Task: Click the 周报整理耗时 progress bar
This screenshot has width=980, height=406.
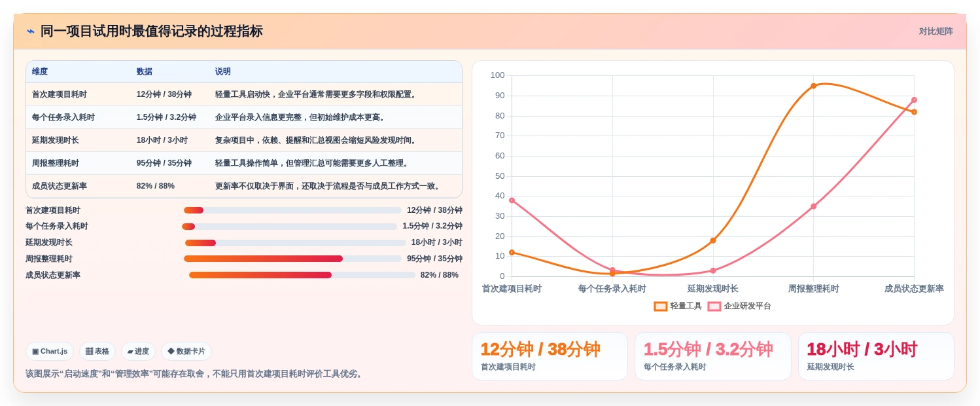Action: [292, 259]
